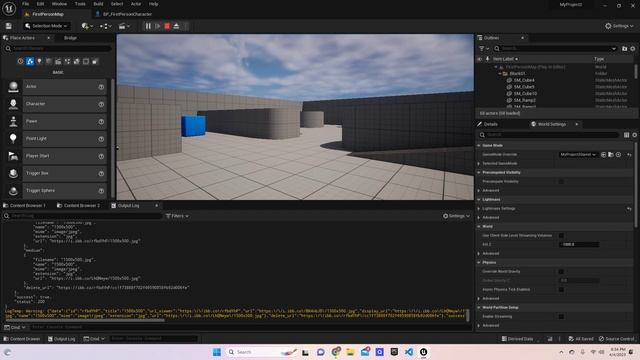Click Source Control in status bar
The width and height of the screenshot is (640, 360).
tap(616, 339)
